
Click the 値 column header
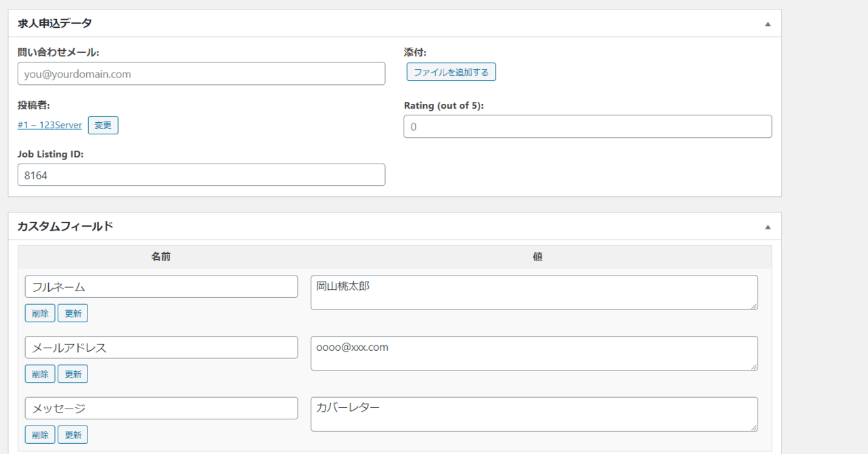tap(537, 257)
